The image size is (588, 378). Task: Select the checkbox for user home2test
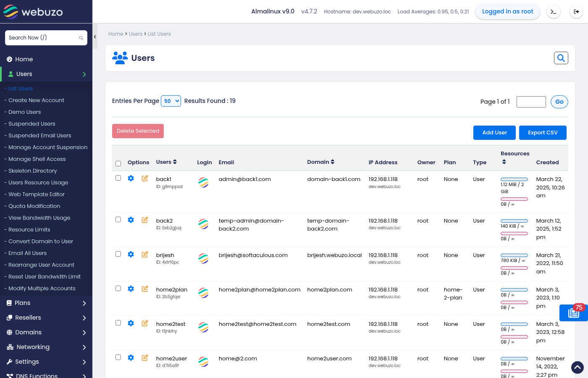pos(118,323)
